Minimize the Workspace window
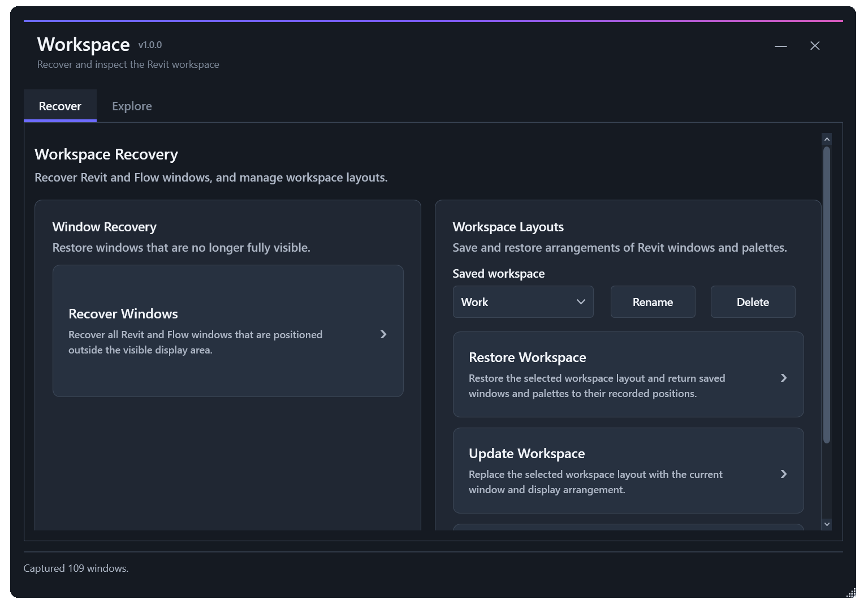The height and width of the screenshot is (608, 868). click(781, 46)
